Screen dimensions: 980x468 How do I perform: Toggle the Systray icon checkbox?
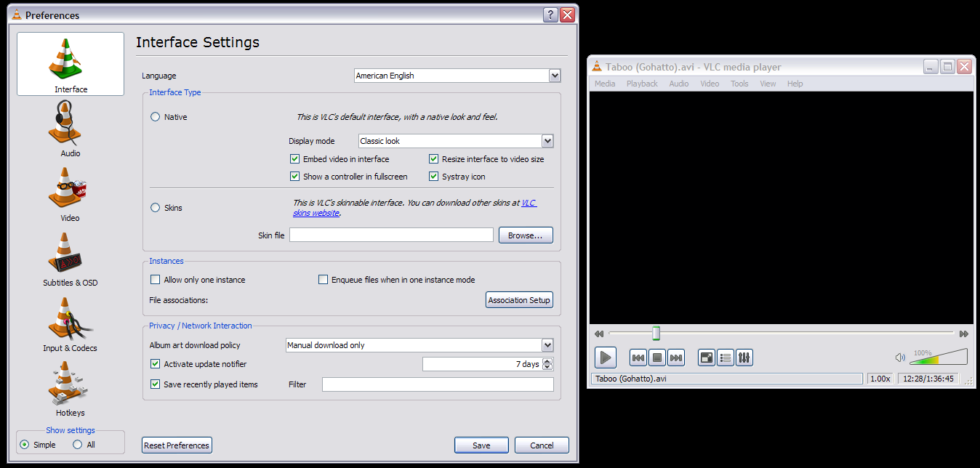pyautogui.click(x=434, y=177)
